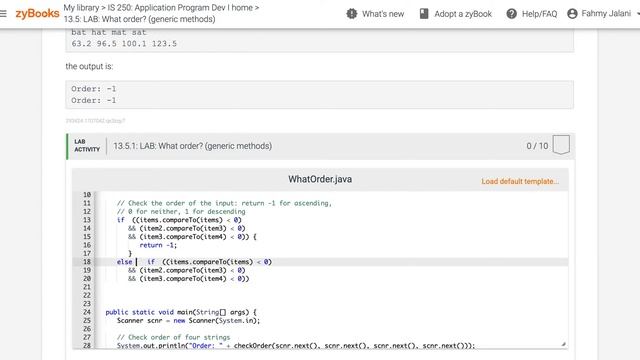Screen dimensions: 640x360
Task: Click the user account avatar icon
Action: tap(572, 13)
